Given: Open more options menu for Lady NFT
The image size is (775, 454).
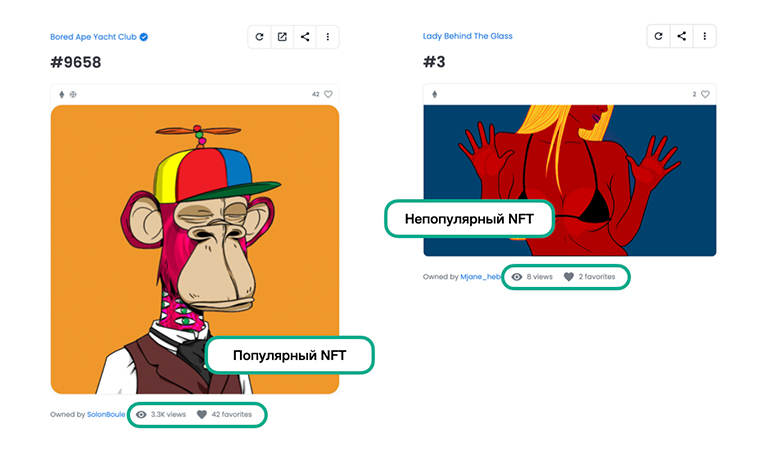Looking at the screenshot, I should tap(704, 37).
